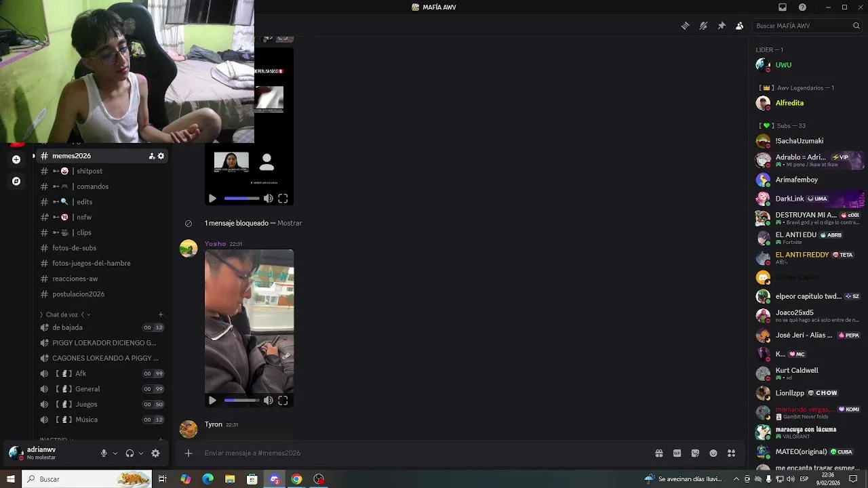Join CAGONES LOKEANDO A PIGGY voice channel
Image resolution: width=868 pixels, height=488 pixels.
(102, 358)
